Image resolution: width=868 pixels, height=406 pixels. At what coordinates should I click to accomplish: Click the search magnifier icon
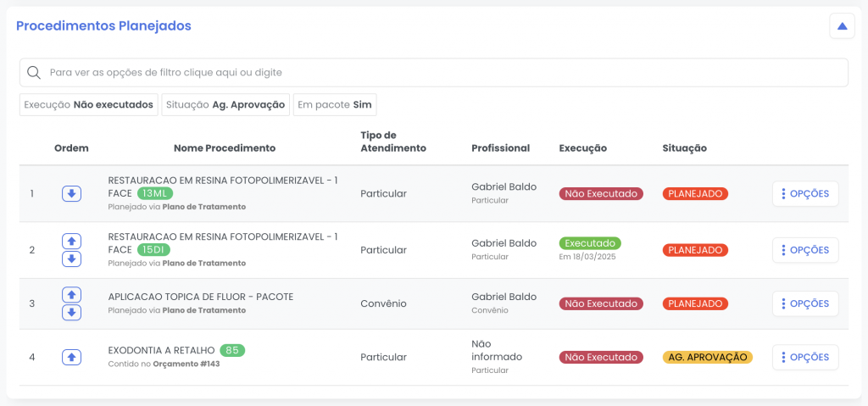point(34,73)
